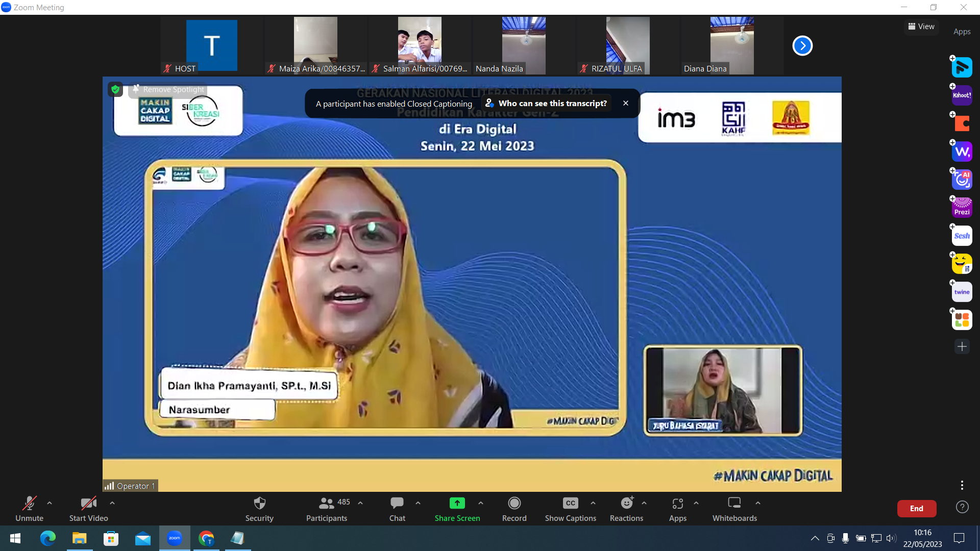Open the Chat panel
The width and height of the screenshot is (980, 551).
[x=397, y=509]
